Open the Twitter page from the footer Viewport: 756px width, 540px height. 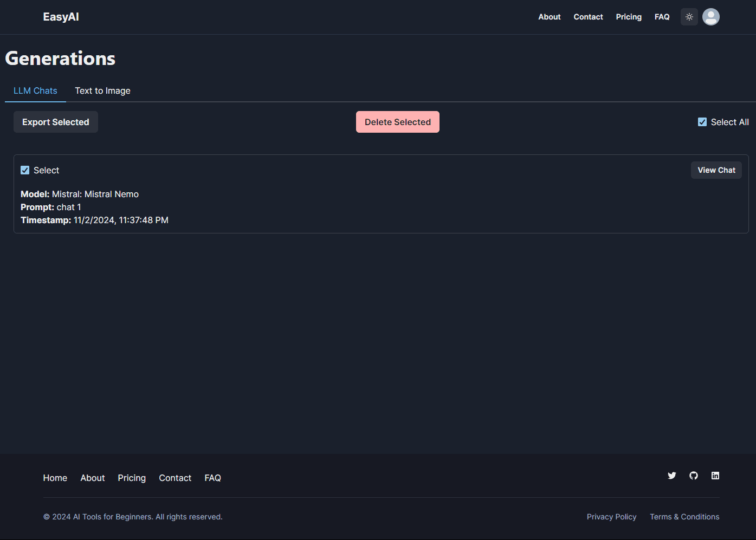(672, 476)
